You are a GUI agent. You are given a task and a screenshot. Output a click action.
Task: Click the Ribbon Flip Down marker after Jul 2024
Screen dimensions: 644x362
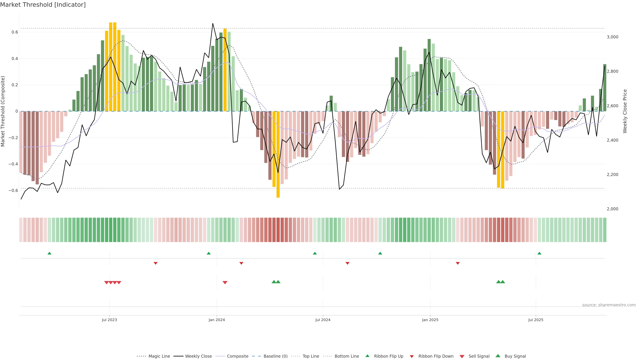pyautogui.click(x=347, y=263)
